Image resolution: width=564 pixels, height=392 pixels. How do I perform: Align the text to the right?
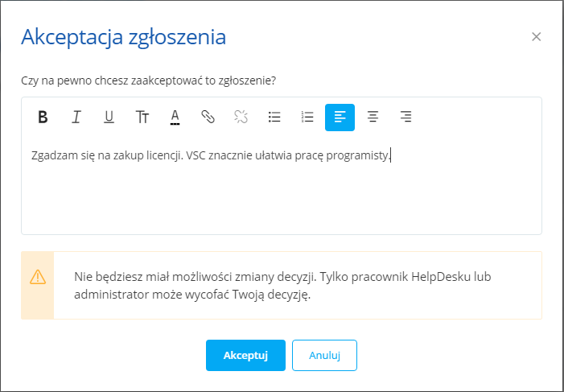click(x=406, y=118)
